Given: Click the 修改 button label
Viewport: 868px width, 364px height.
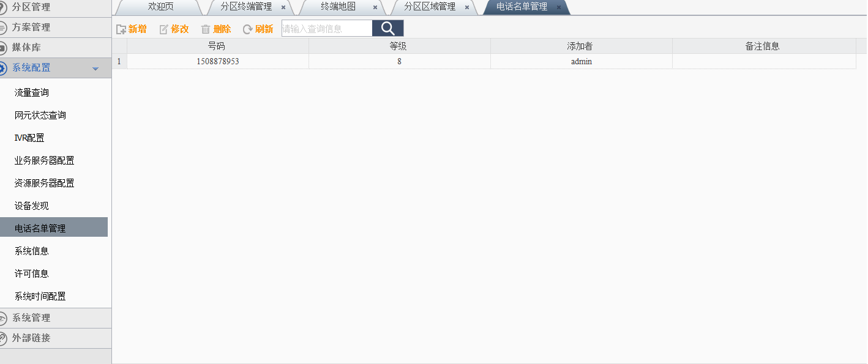Looking at the screenshot, I should (180, 29).
